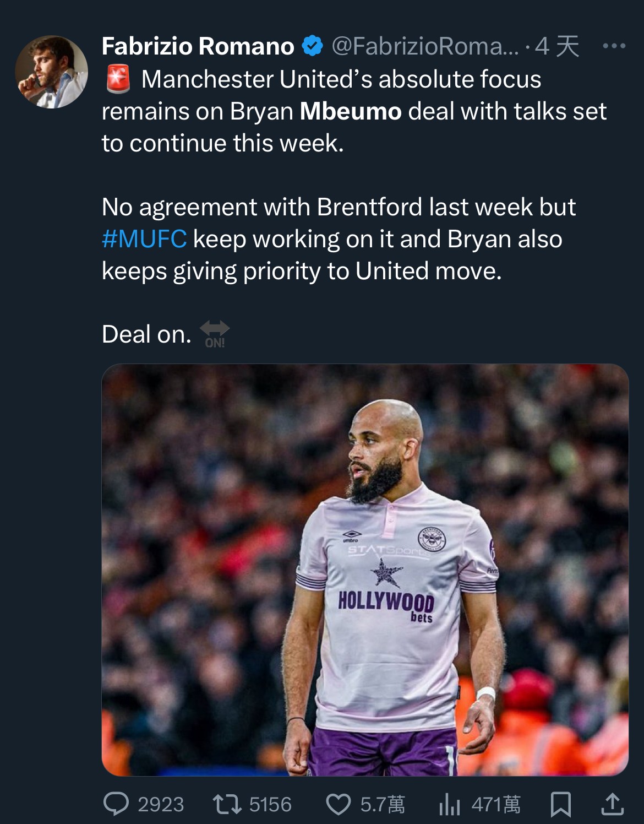This screenshot has height=824, width=644.
Task: Like the post with the heart icon
Action: click(338, 804)
